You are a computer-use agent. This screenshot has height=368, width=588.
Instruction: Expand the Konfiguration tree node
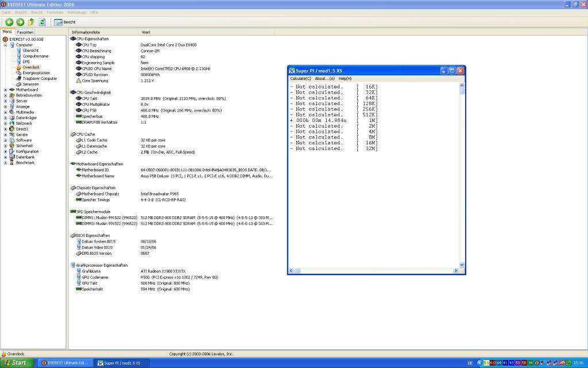[5, 152]
